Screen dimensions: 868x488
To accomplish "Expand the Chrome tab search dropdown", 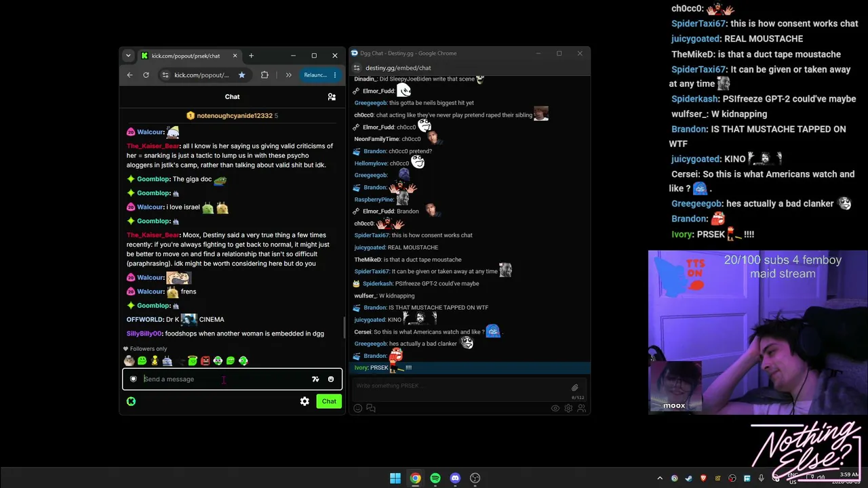I will pyautogui.click(x=128, y=56).
